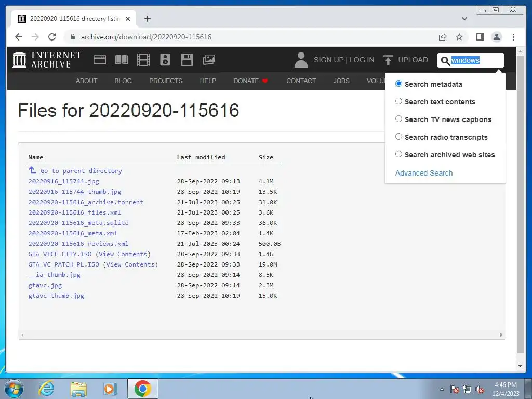Viewport: 532px width, 399px height.
Task: Open the CONTACT menu item
Action: coord(301,81)
